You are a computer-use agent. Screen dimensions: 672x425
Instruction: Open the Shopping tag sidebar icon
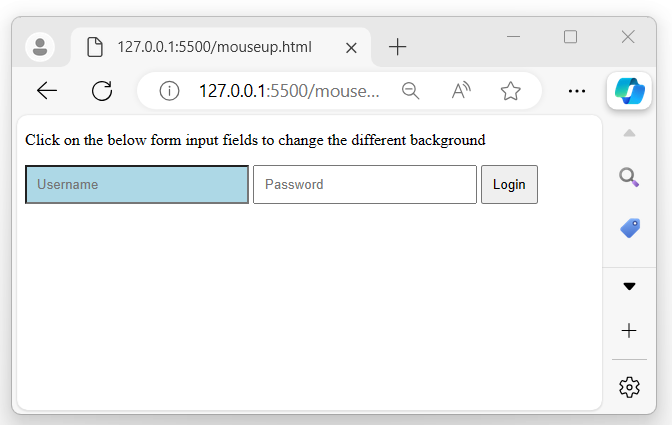point(629,228)
